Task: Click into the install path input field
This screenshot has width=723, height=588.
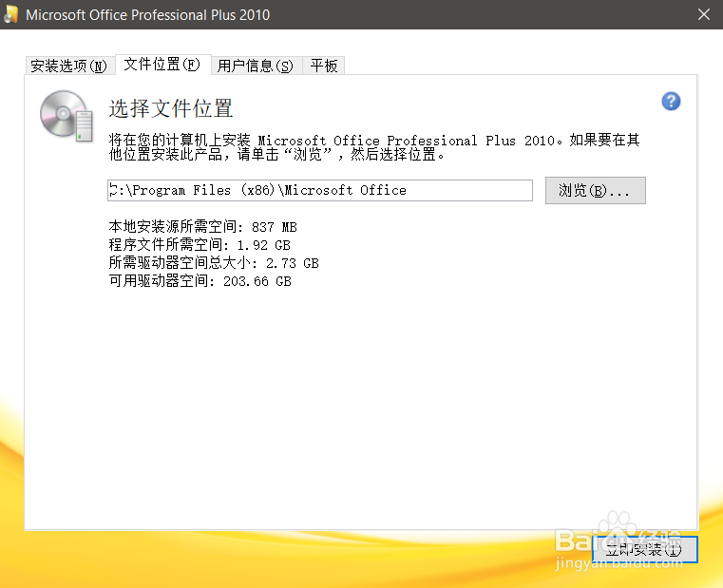Action: coord(320,191)
